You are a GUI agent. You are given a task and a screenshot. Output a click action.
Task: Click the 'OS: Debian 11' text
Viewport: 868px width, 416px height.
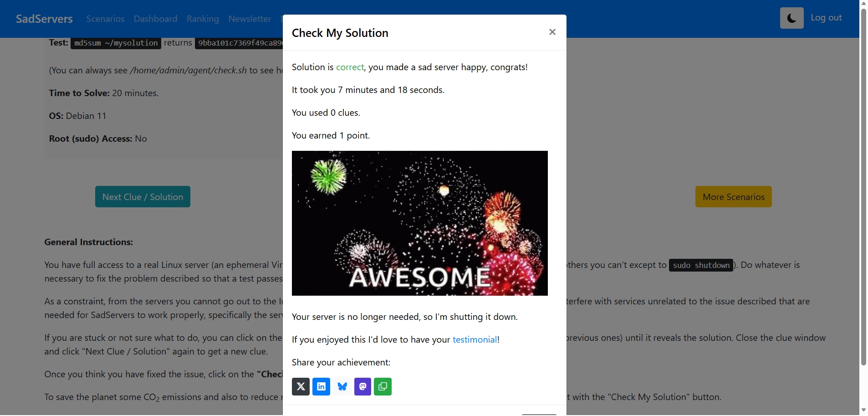point(77,116)
